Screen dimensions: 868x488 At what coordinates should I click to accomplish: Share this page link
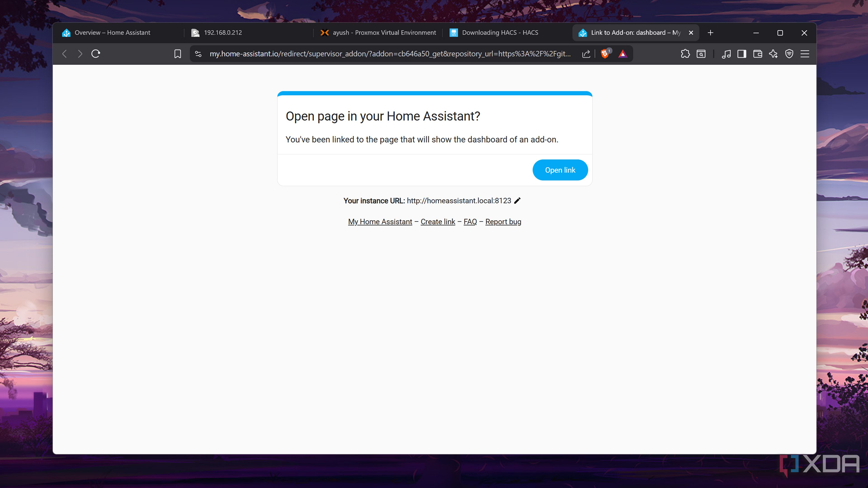586,54
